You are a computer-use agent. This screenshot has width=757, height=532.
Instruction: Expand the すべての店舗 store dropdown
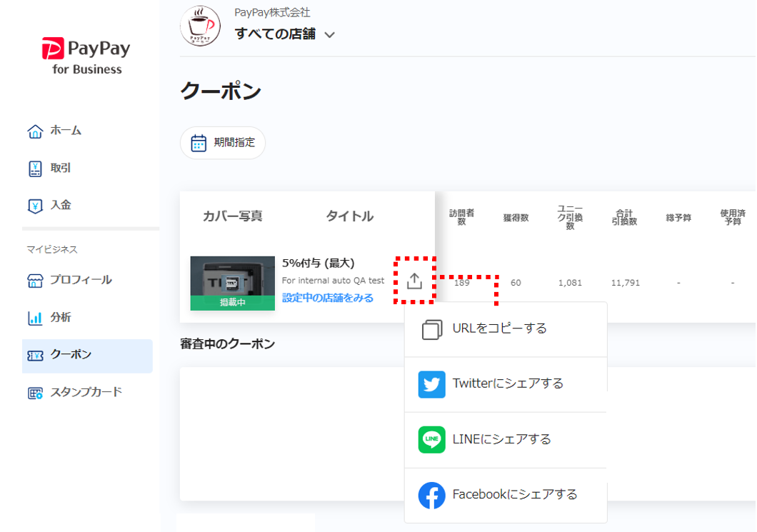[284, 34]
